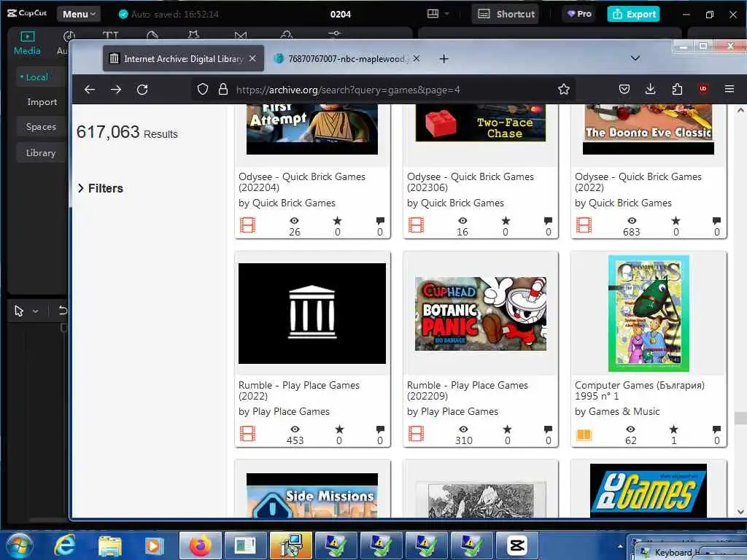Click the PC Games thumbnail
747x560 pixels.
(x=649, y=491)
